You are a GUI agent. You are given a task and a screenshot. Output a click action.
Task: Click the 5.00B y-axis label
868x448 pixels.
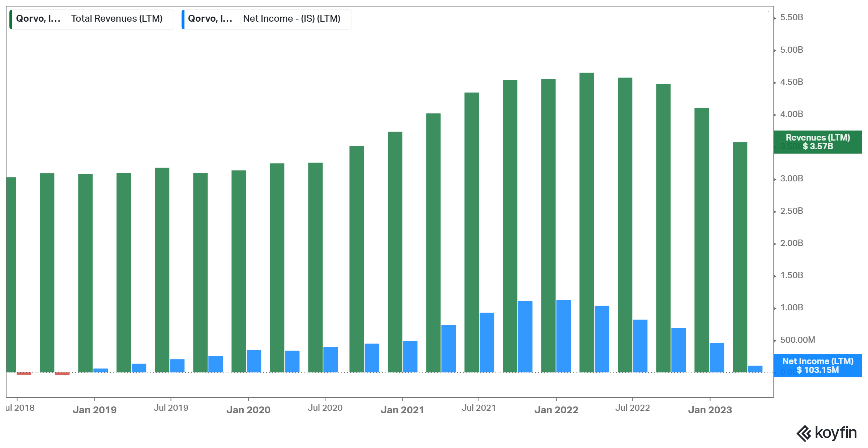[791, 50]
